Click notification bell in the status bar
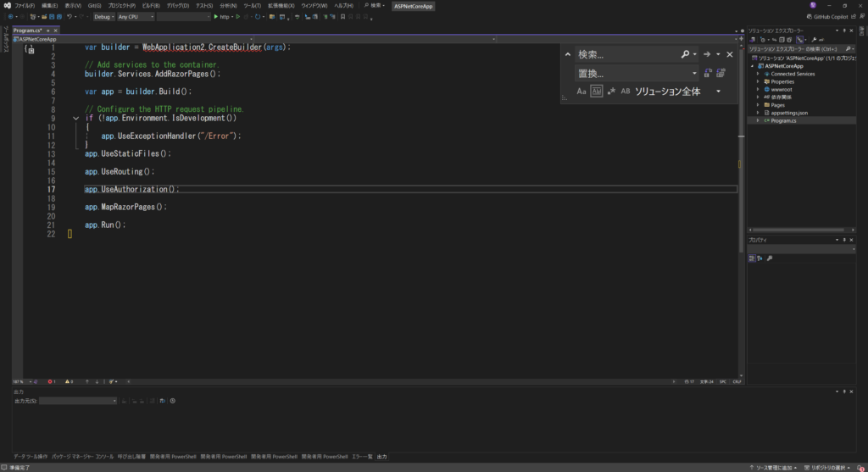Viewport: 868px width, 472px height. (861, 468)
